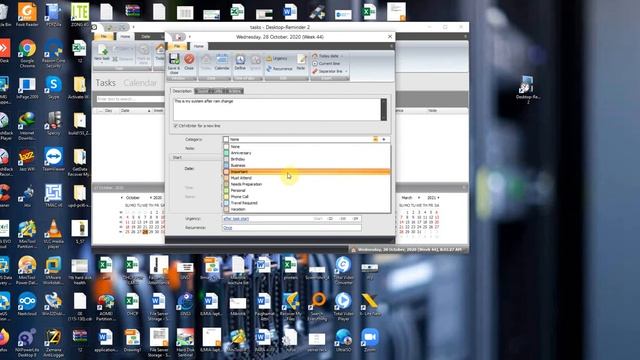
Task: Open Date tab in main window ribbon
Action: click(x=146, y=37)
